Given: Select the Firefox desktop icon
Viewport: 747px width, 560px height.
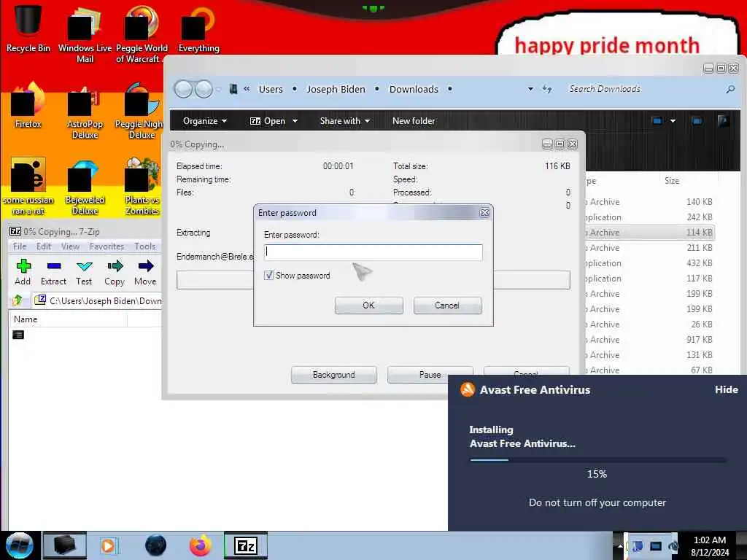Looking at the screenshot, I should (28, 106).
